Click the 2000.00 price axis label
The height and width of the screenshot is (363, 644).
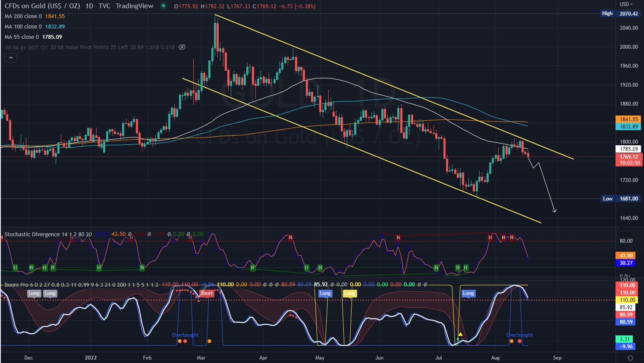pos(629,47)
